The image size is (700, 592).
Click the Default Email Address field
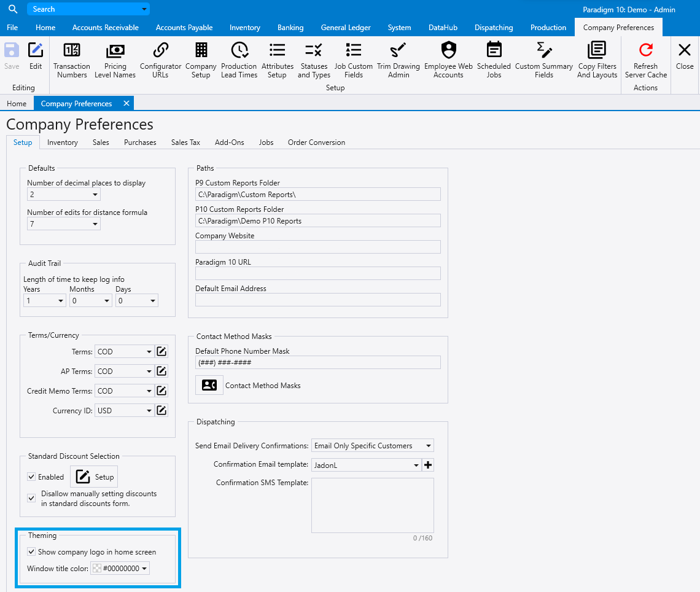(x=318, y=300)
